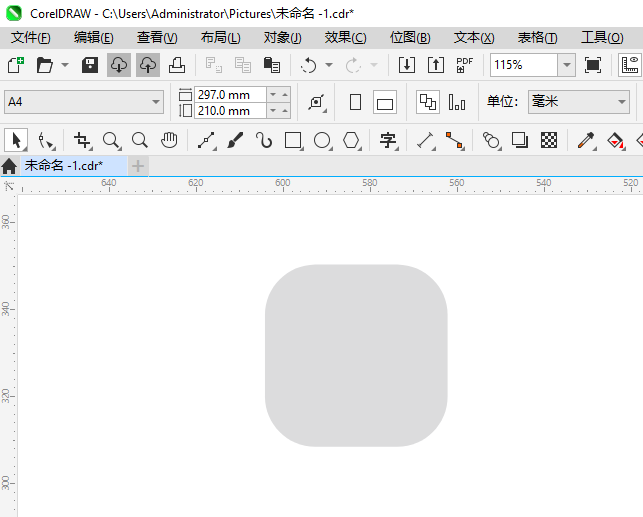Click the page width 297.0 mm field
The image size is (643, 517).
point(230,95)
